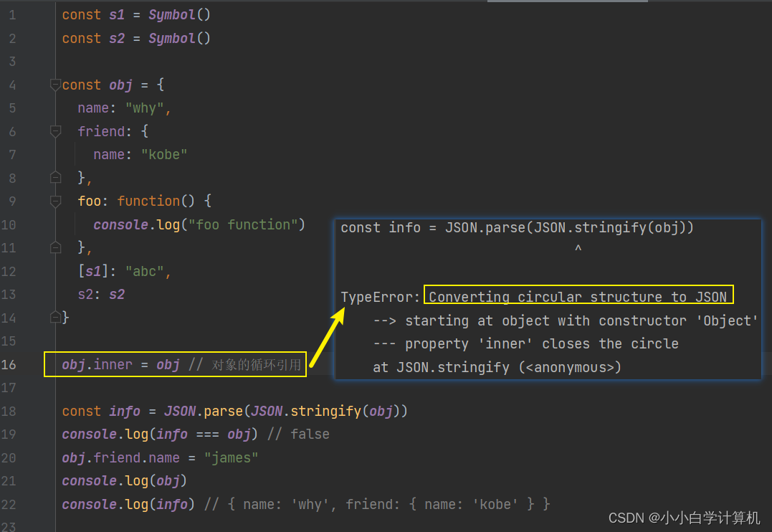Screen dimensions: 772x532
Task: Click TypeError label in the error popup
Action: pos(380,297)
